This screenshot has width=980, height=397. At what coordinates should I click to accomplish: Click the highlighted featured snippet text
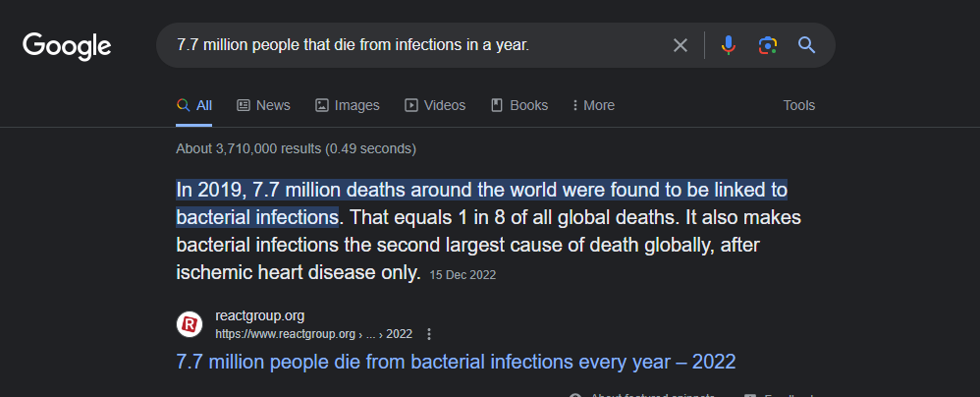[x=481, y=190]
